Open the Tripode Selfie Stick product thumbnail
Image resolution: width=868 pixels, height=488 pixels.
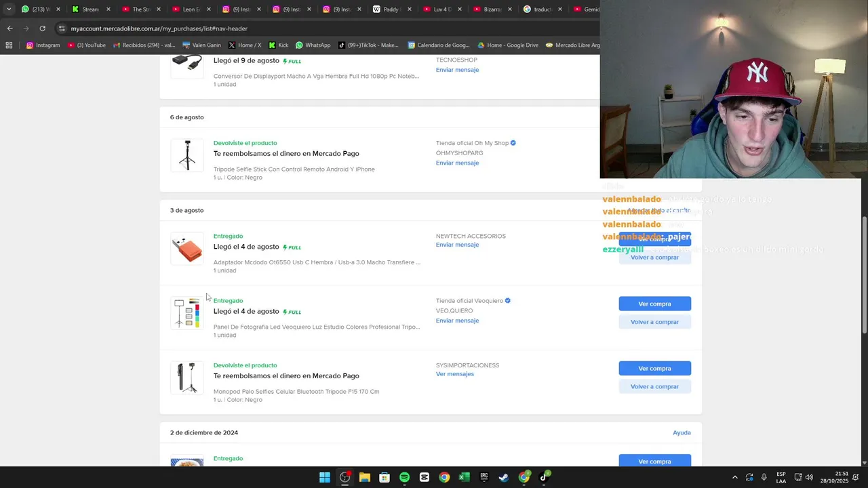[187, 155]
